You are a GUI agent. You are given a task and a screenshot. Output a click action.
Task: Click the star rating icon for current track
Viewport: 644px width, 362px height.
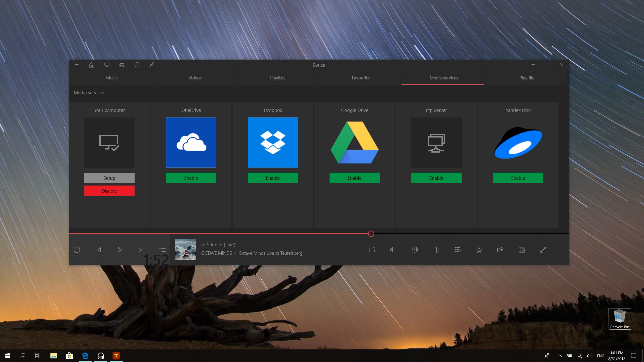(x=479, y=250)
